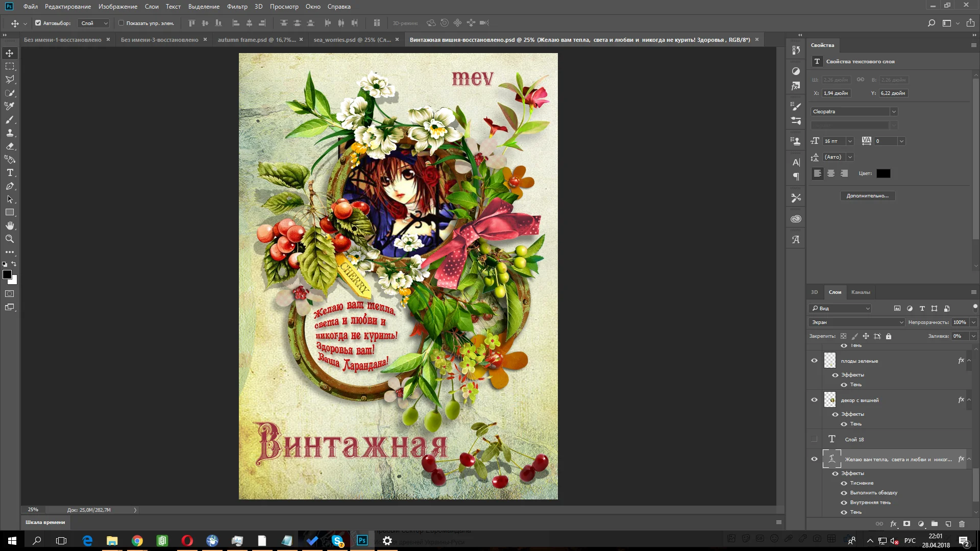This screenshot has height=551, width=980.
Task: Toggle the Автовыбор checkbox
Action: pos(38,23)
